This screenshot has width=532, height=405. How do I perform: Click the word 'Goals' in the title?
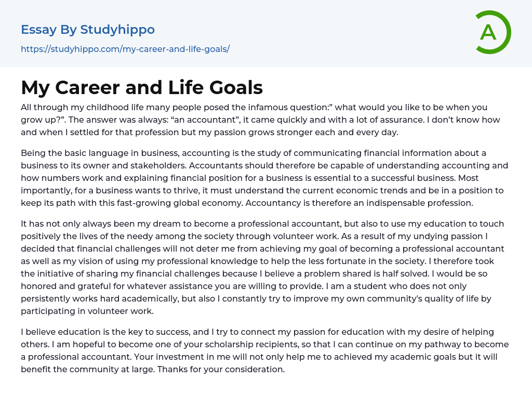[x=237, y=88]
